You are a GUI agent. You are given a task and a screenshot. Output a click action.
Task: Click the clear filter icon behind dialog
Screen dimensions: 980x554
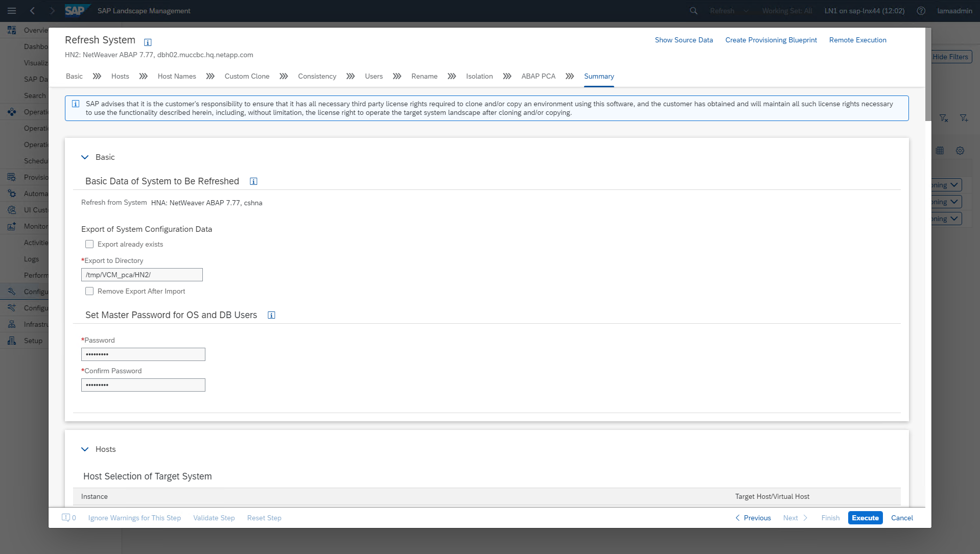(944, 118)
